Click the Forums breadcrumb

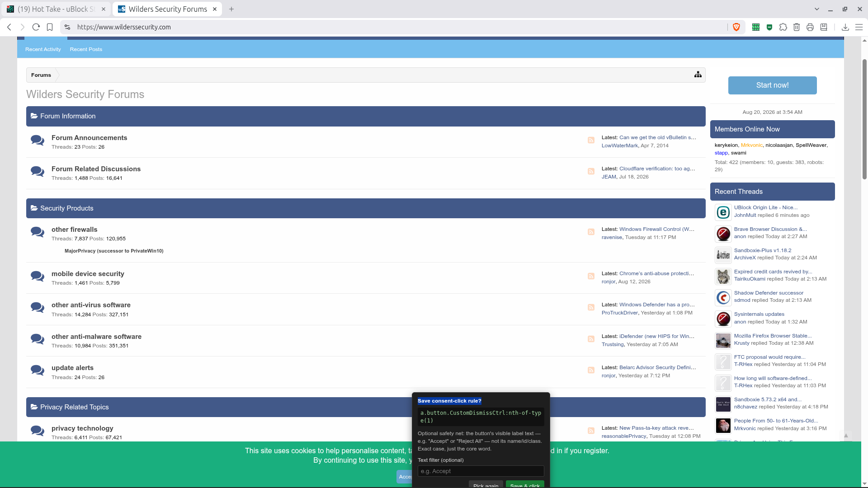coord(41,75)
